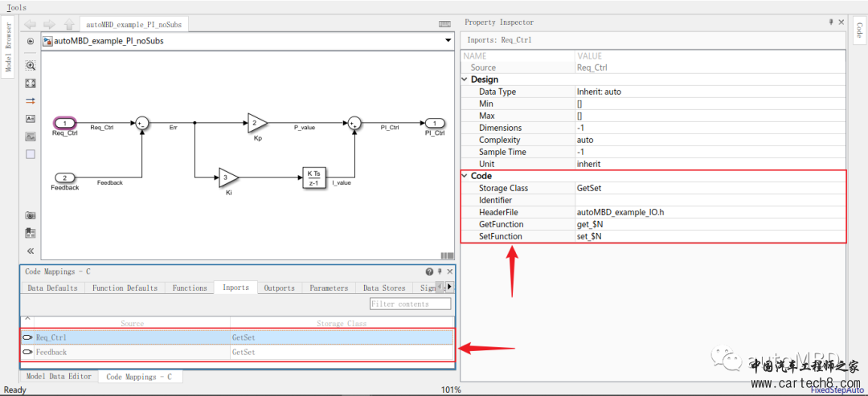868x396 pixels.
Task: Open the Model Data Editor tab
Action: coord(59,376)
